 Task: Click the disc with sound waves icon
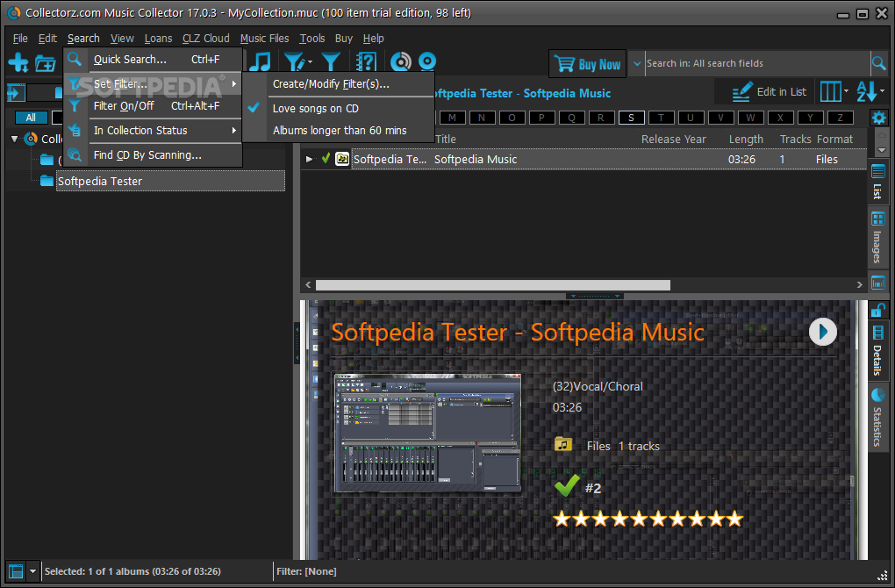click(x=401, y=61)
